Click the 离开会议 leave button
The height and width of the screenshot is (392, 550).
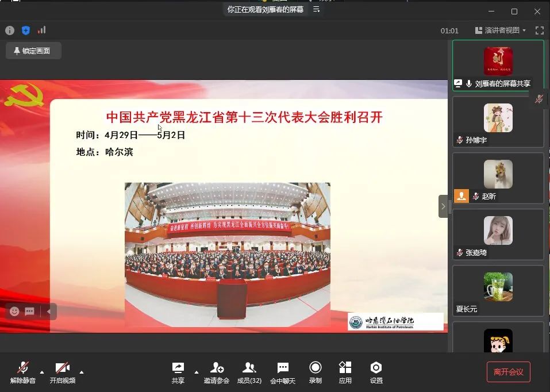(508, 372)
